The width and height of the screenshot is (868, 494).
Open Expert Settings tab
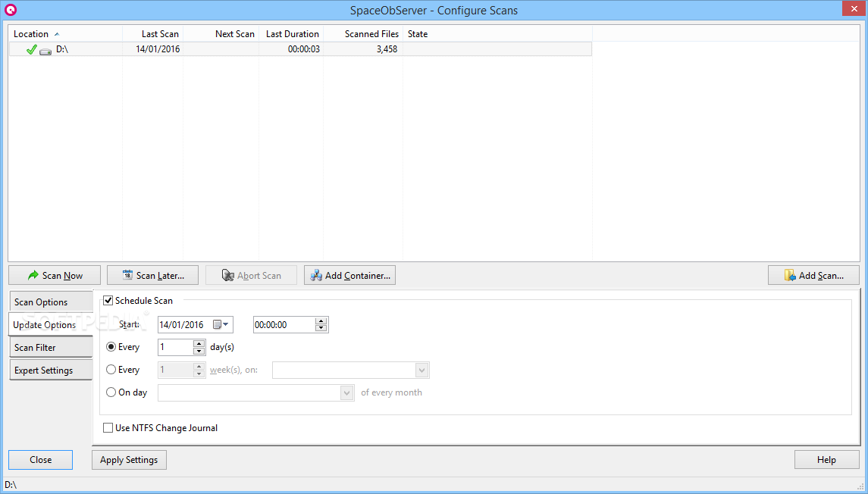(51, 370)
